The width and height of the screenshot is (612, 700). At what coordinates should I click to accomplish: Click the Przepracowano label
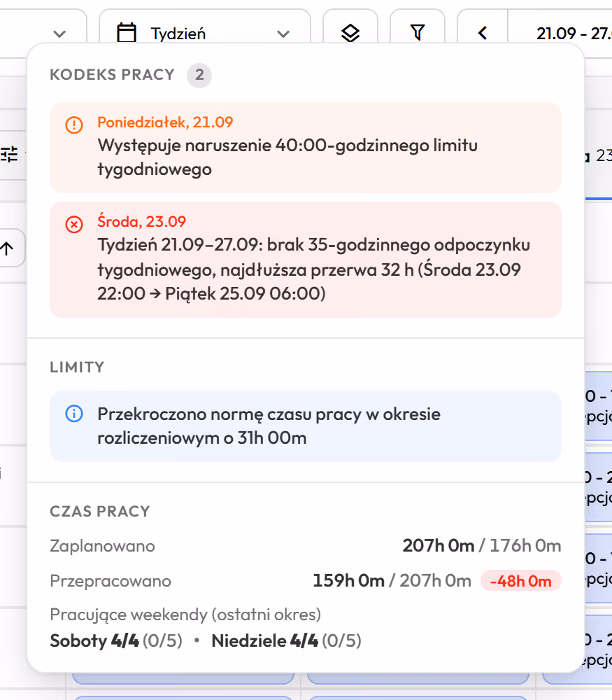[111, 581]
